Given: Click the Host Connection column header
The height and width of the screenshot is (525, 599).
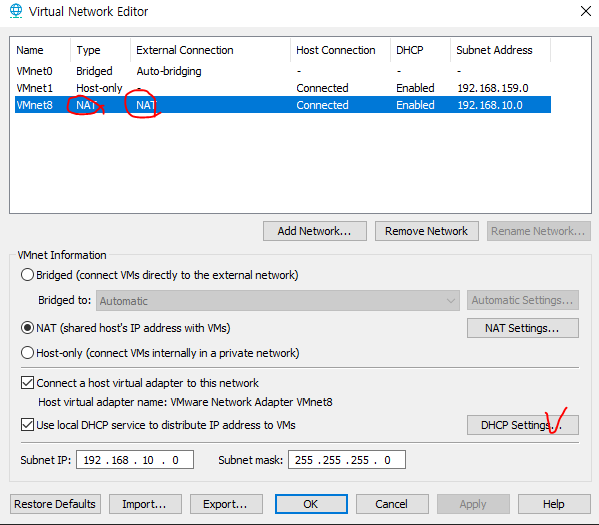Looking at the screenshot, I should [x=340, y=50].
